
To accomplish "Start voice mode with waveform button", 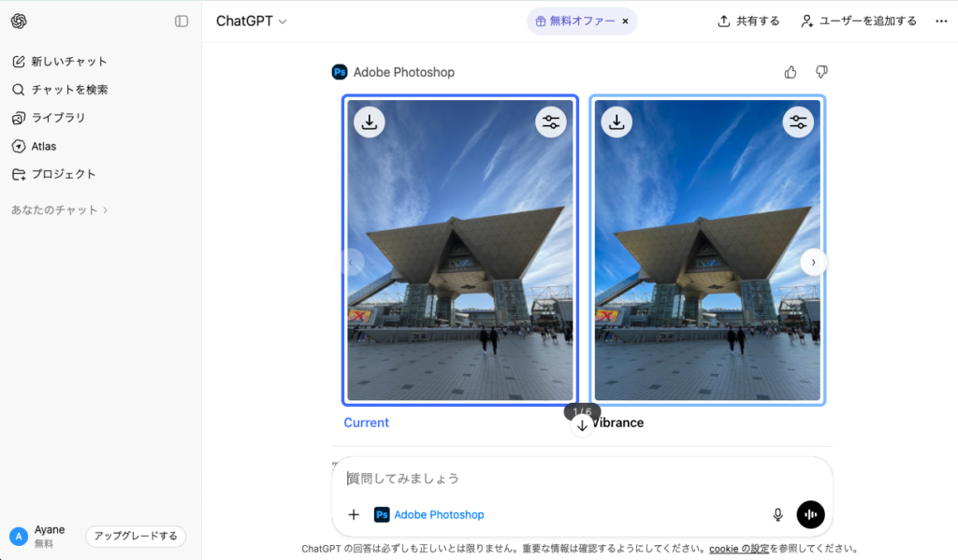I will coord(810,514).
